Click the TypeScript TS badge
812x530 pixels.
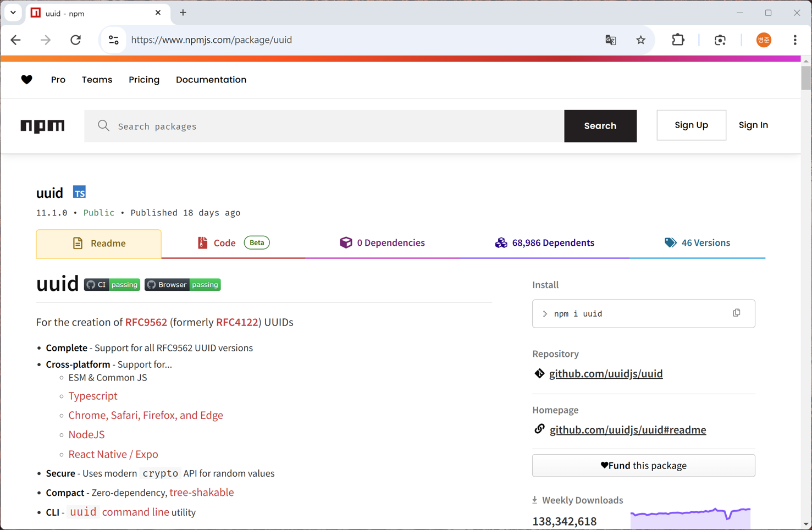80,192
